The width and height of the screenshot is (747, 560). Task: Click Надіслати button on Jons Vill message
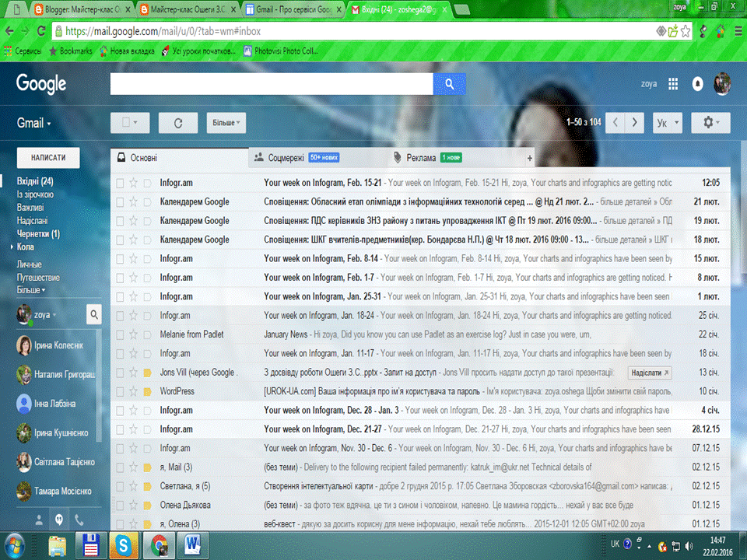click(x=650, y=373)
